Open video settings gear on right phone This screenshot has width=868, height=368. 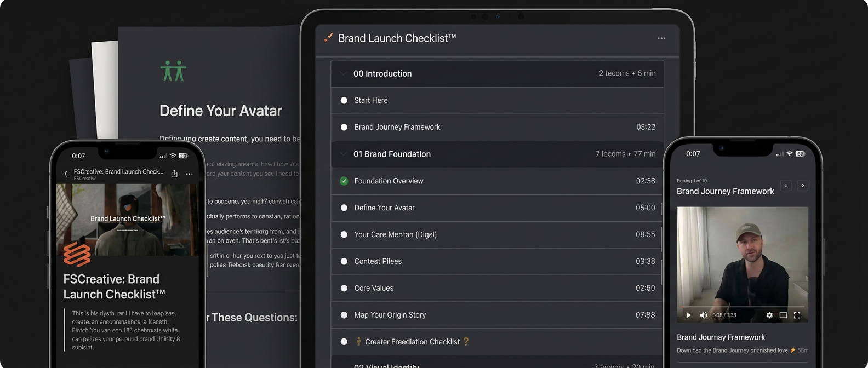pyautogui.click(x=769, y=315)
